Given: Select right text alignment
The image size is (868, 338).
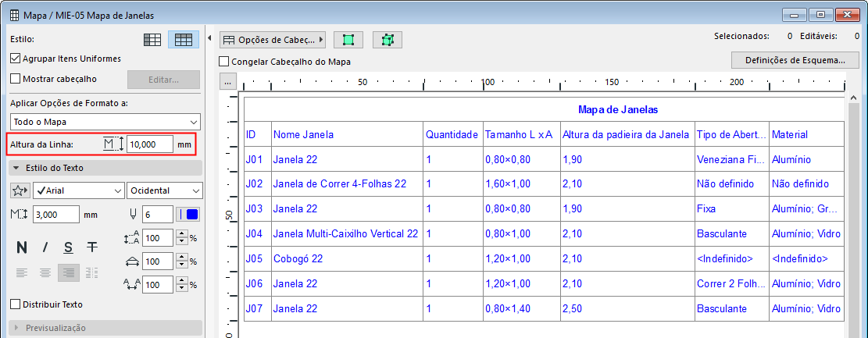Looking at the screenshot, I should (69, 272).
